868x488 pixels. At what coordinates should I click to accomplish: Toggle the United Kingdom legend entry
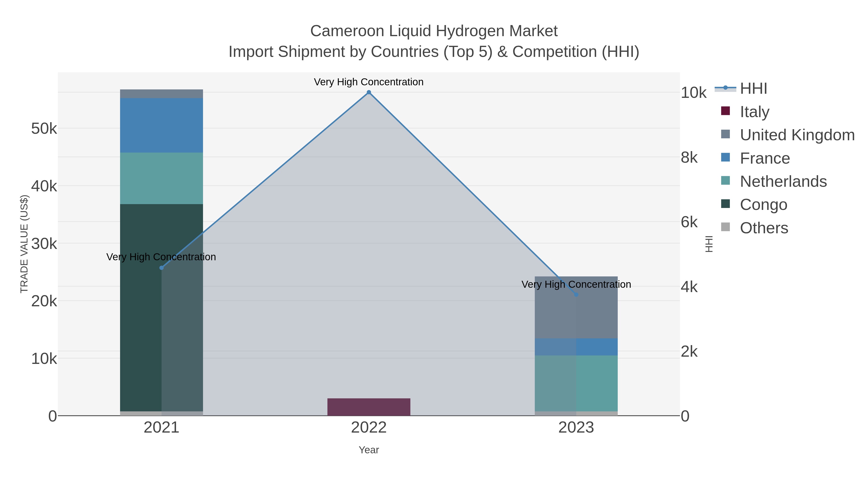[x=788, y=135]
